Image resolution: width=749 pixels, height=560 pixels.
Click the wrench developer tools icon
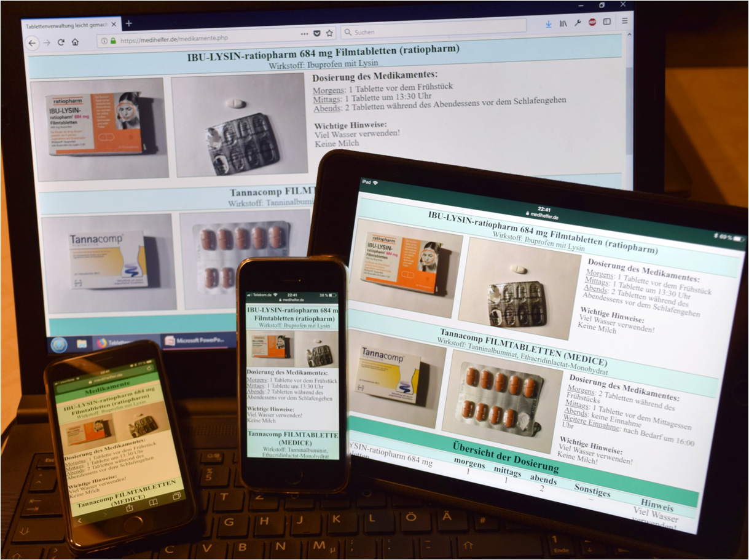(578, 23)
